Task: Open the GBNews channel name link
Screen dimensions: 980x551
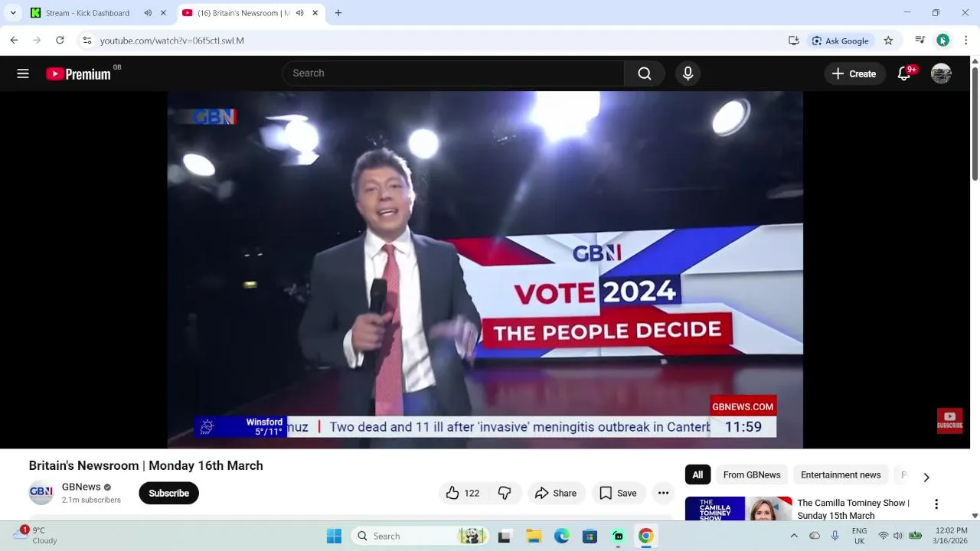Action: (81, 487)
